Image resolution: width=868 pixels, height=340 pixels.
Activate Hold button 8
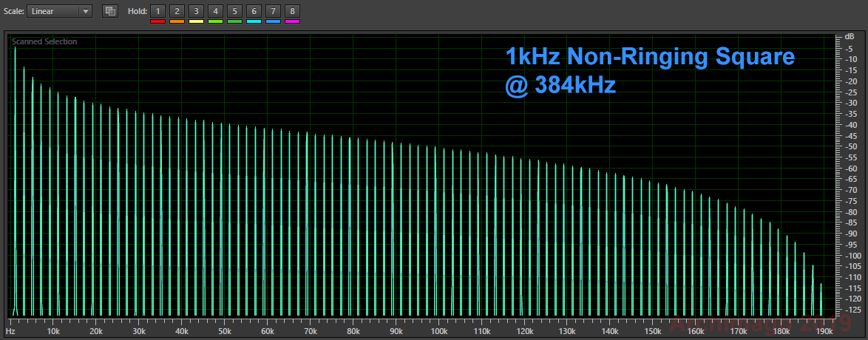click(x=292, y=11)
